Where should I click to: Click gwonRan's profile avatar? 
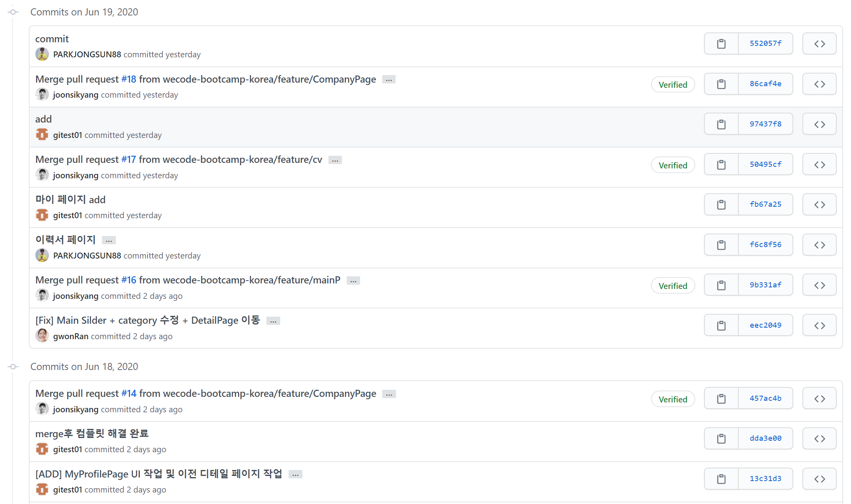tap(42, 335)
